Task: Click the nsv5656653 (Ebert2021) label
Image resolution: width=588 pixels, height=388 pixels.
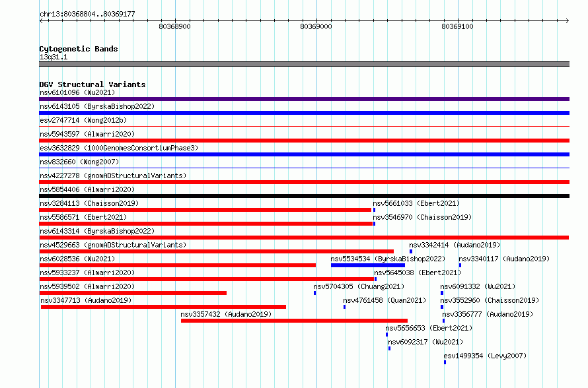Action: click(429, 328)
